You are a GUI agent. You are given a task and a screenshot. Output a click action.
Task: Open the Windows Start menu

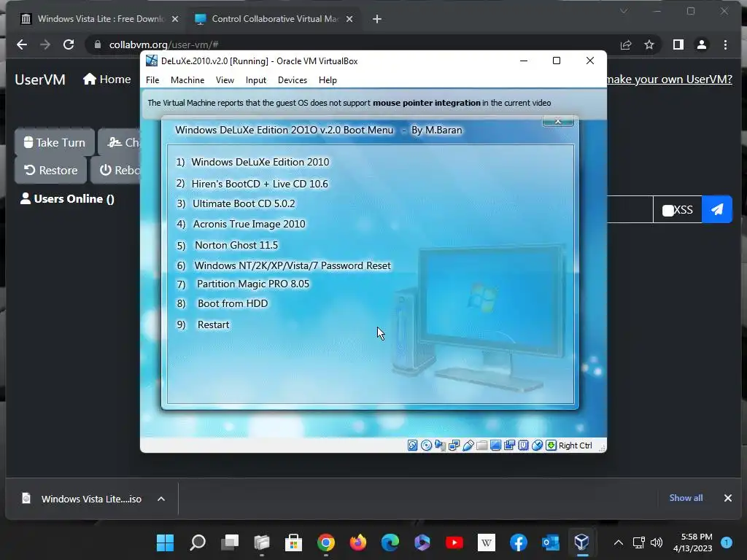click(166, 542)
